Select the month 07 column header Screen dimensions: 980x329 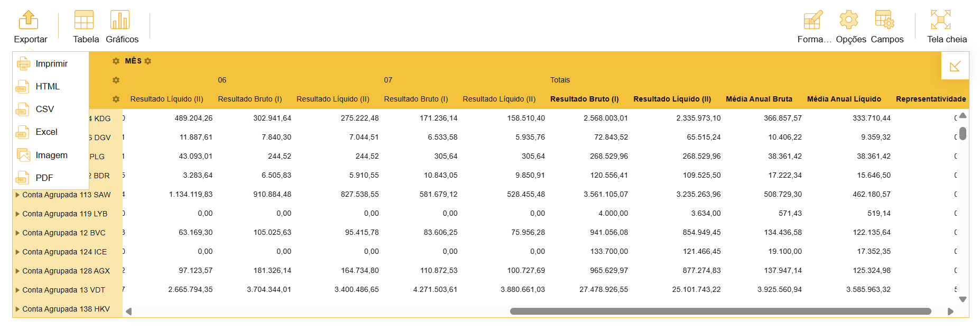388,80
